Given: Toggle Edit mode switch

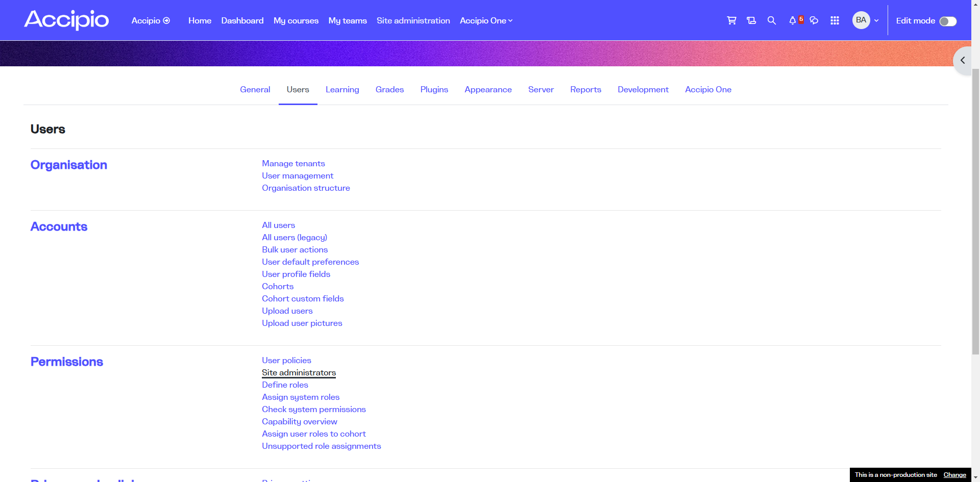Looking at the screenshot, I should [x=948, y=21].
